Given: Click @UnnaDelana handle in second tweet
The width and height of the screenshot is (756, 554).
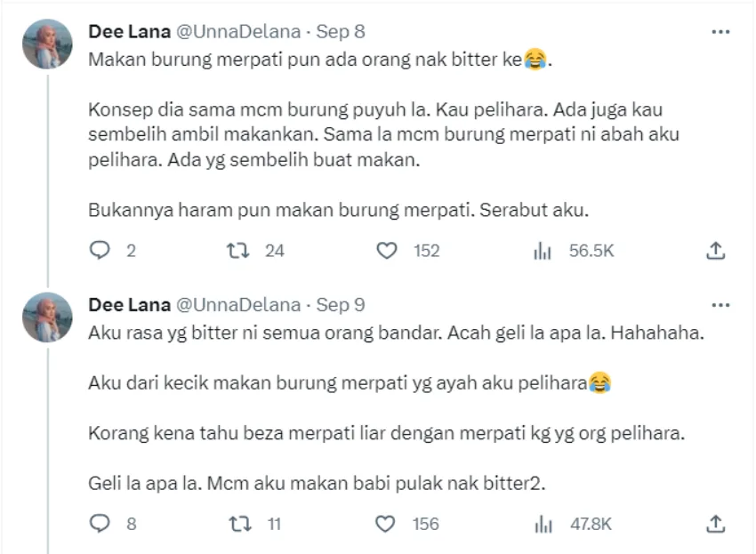Looking at the screenshot, I should point(238,305).
